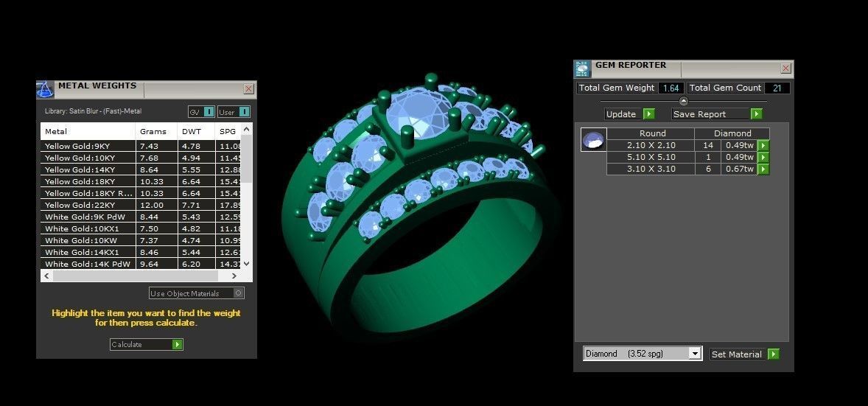
Task: Click the Total Gem Weight value 1.64
Action: click(x=671, y=88)
